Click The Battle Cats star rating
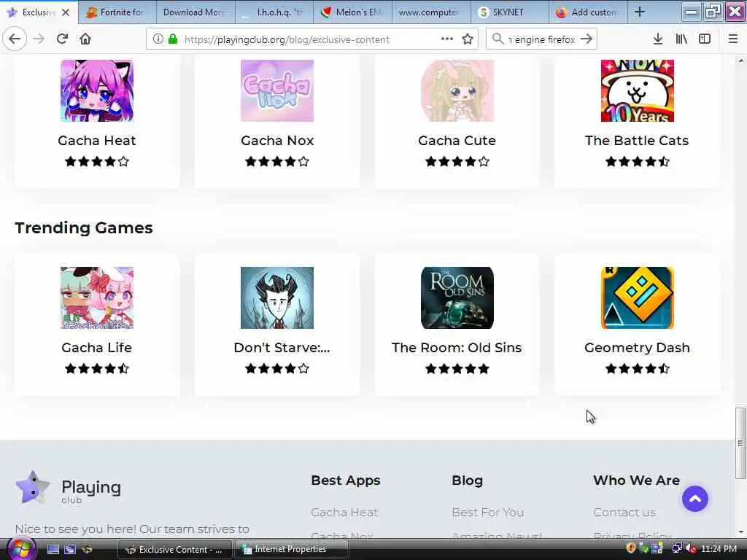This screenshot has height=560, width=747. pos(637,161)
